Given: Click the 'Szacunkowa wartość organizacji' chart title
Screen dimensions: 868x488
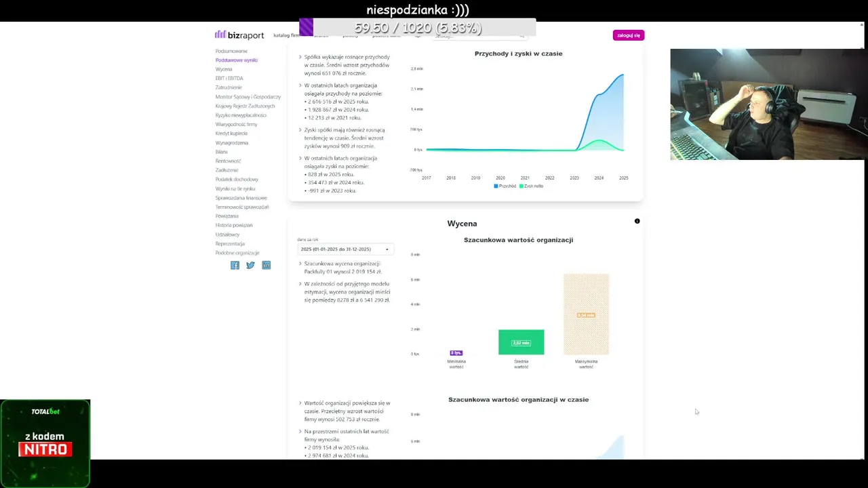Looking at the screenshot, I should point(519,240).
